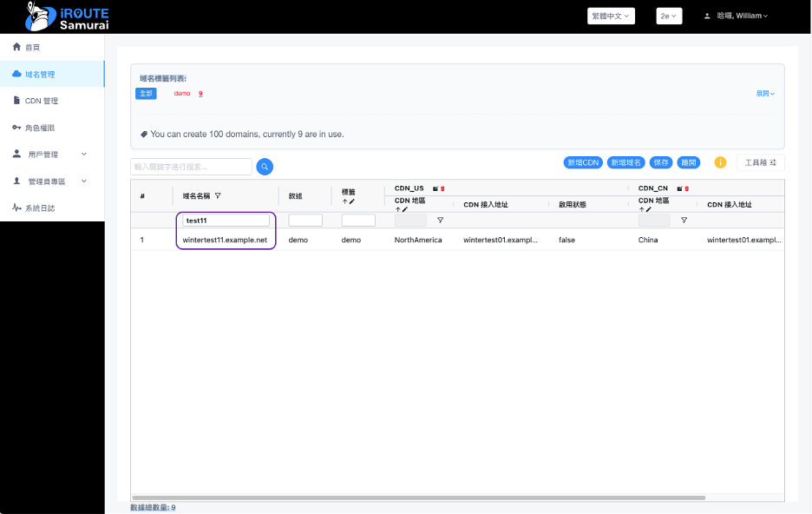Click the yellow info icon
Viewport: 812px width, 514px height.
720,162
